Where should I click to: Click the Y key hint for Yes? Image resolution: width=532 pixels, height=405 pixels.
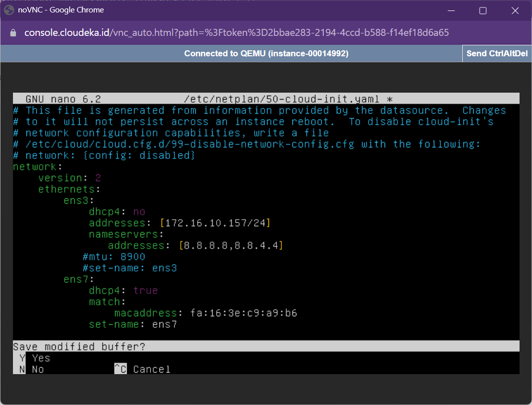pos(22,358)
